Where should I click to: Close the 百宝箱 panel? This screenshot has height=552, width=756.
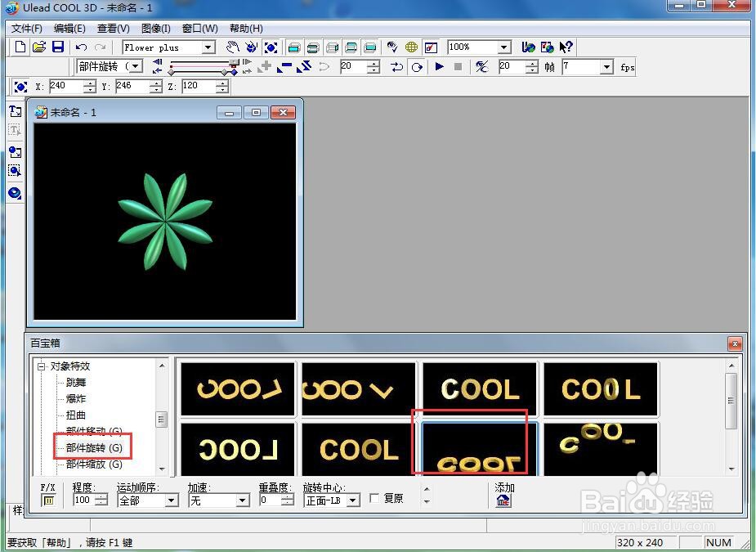735,343
